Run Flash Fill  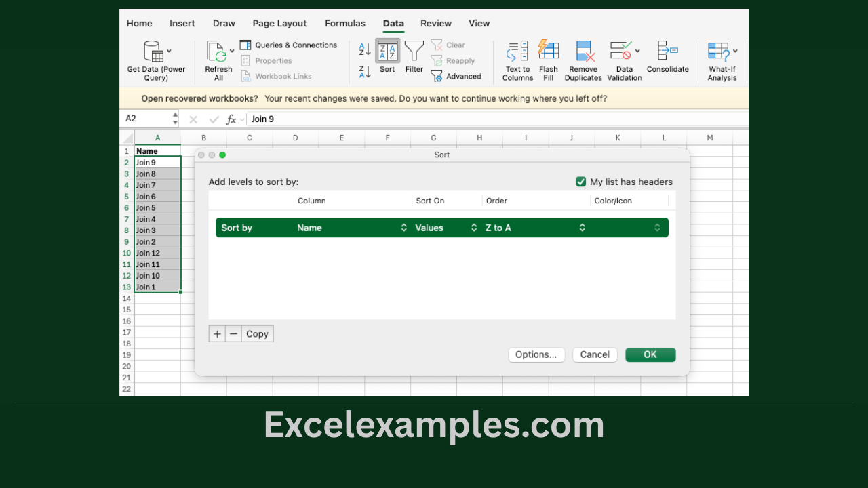tap(549, 60)
